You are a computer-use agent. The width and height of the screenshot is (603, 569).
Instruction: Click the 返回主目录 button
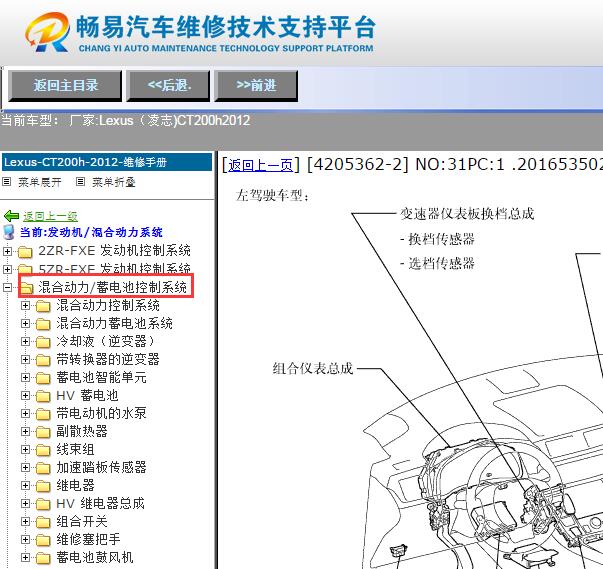[65, 86]
